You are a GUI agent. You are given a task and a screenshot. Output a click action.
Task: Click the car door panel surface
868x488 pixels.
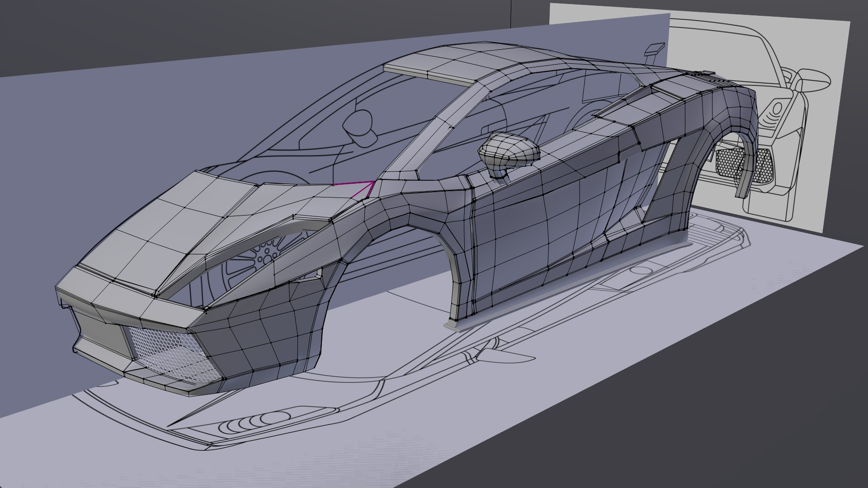(542, 226)
